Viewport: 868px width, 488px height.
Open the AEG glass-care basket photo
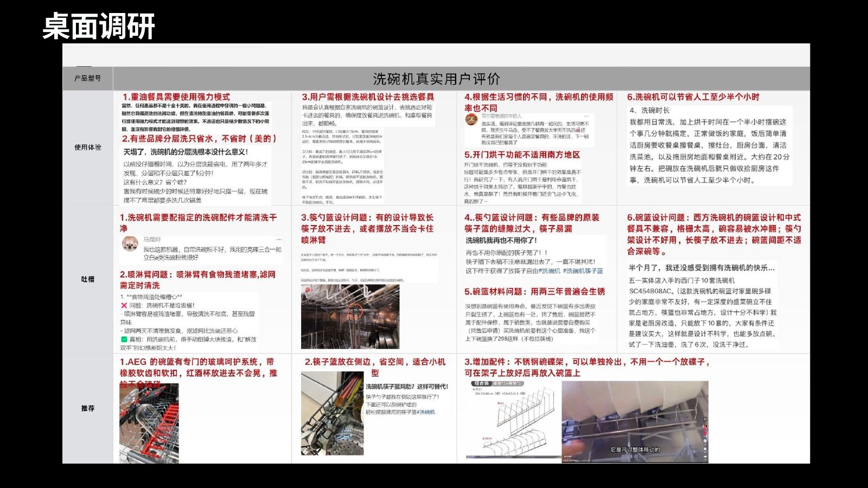[149, 423]
